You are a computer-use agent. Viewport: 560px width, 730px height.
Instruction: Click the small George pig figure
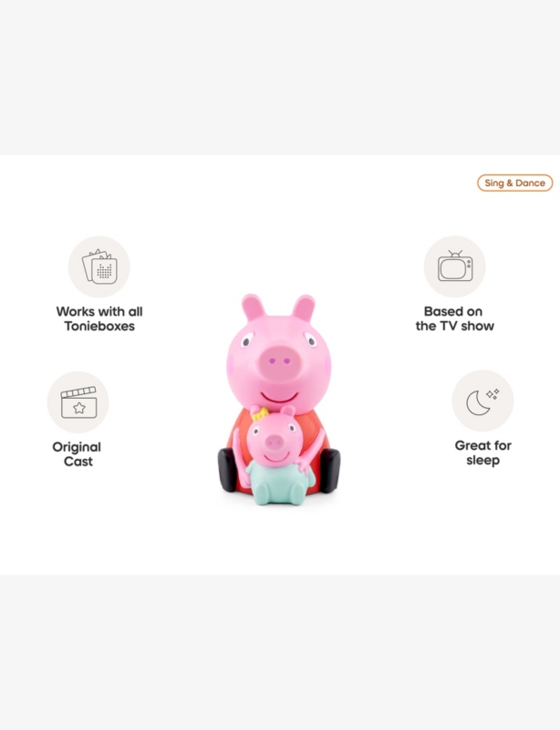pyautogui.click(x=279, y=456)
